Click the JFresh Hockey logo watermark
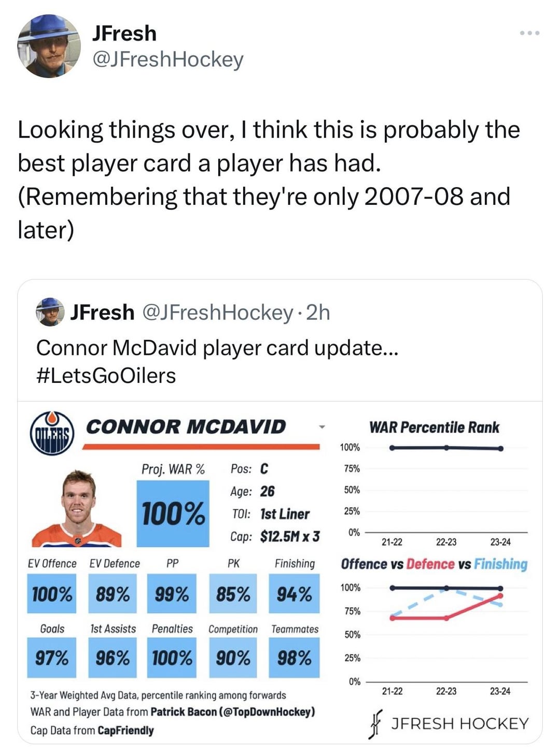 [450, 723]
